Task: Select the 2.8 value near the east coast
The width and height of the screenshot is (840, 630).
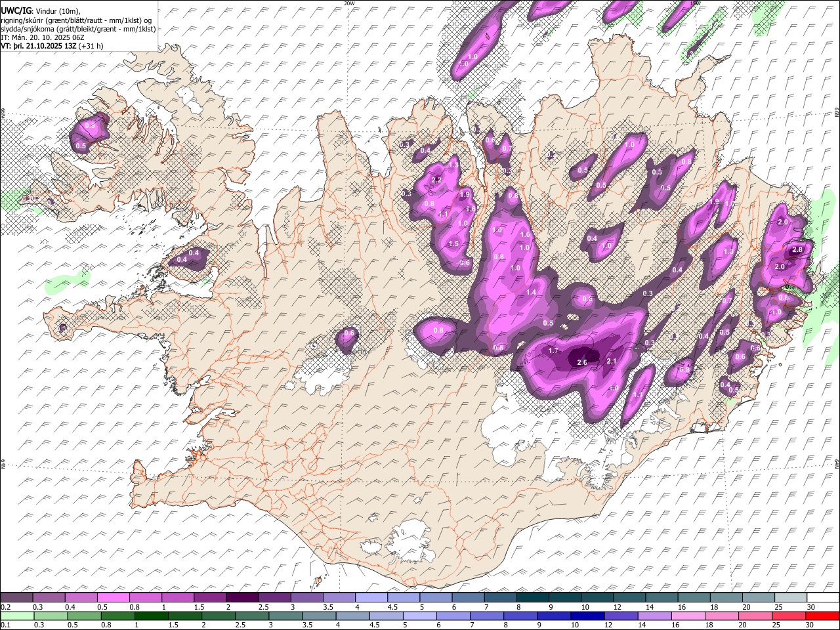Action: tap(797, 249)
